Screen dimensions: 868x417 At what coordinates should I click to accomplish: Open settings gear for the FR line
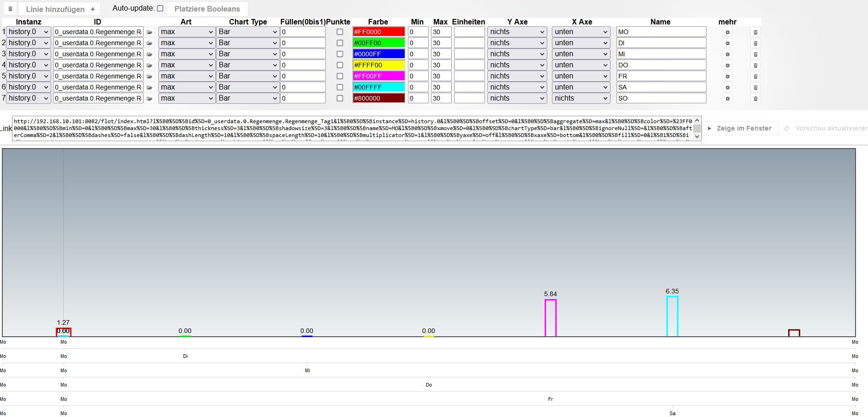point(727,77)
